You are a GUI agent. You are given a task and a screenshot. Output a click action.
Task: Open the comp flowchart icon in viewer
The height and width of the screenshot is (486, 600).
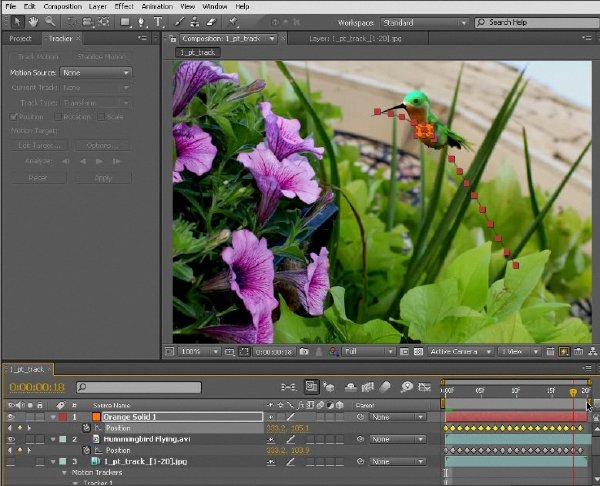[x=593, y=351]
